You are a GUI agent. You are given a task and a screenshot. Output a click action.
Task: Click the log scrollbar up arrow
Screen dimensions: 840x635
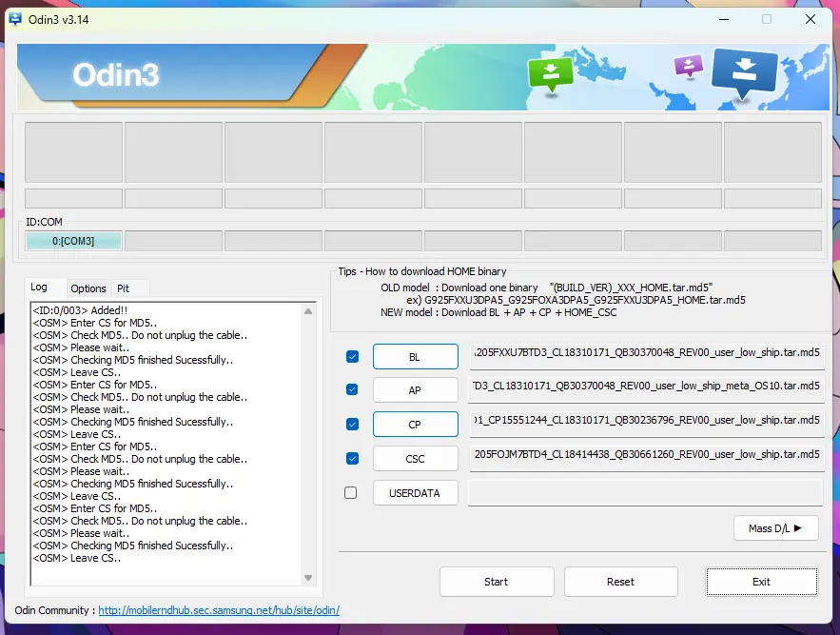pos(308,311)
